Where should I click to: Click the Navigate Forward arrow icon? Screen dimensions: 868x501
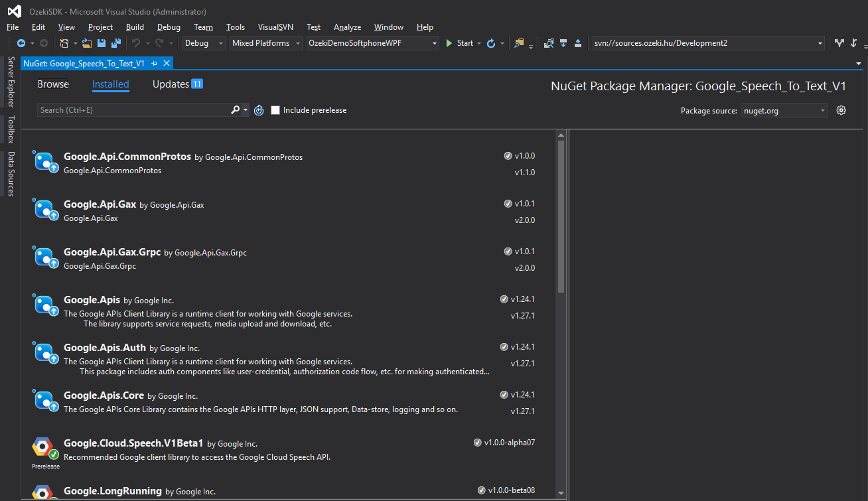(x=44, y=43)
